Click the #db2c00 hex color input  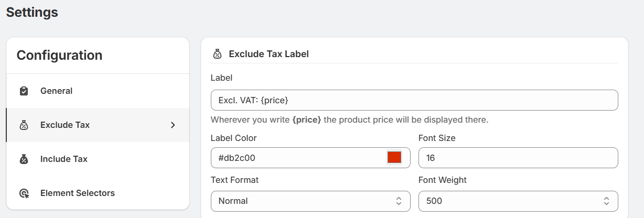click(x=296, y=157)
